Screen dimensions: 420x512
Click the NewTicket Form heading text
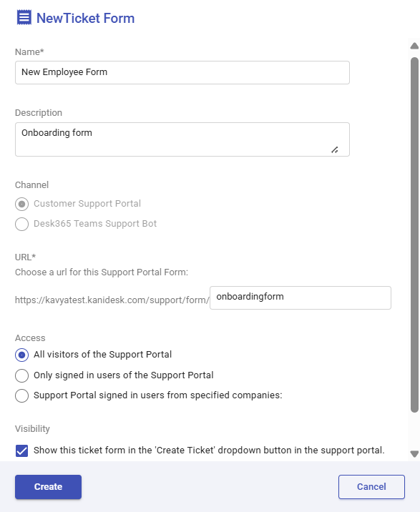click(85, 18)
